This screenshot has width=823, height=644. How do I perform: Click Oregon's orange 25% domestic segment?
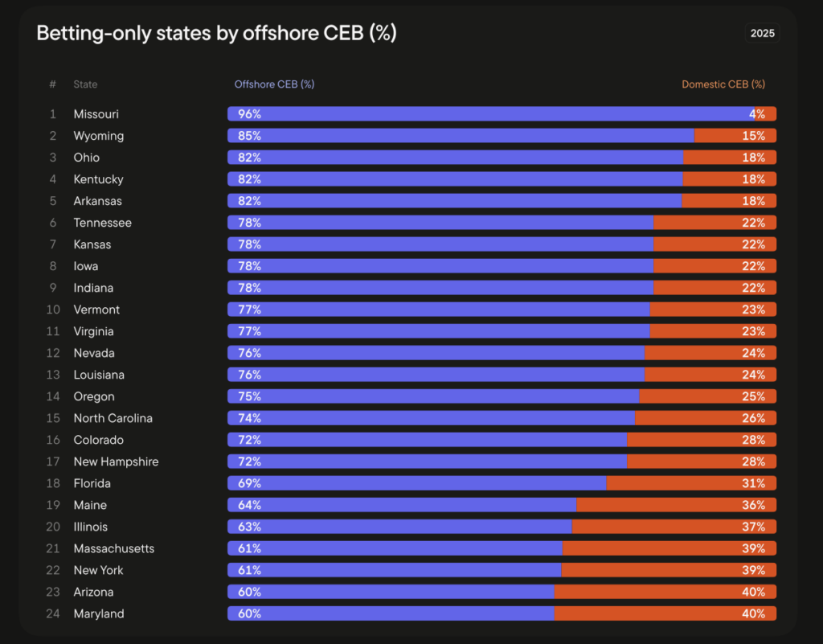pos(707,396)
